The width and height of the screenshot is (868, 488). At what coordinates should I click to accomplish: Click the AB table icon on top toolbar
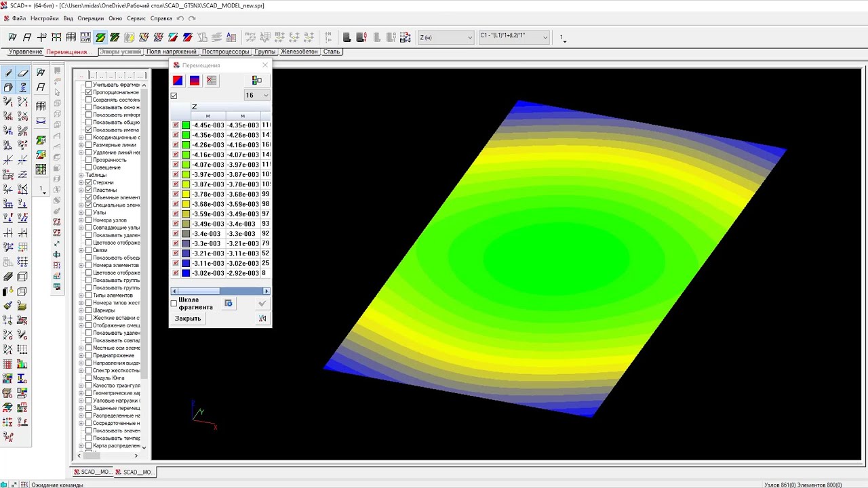click(231, 37)
